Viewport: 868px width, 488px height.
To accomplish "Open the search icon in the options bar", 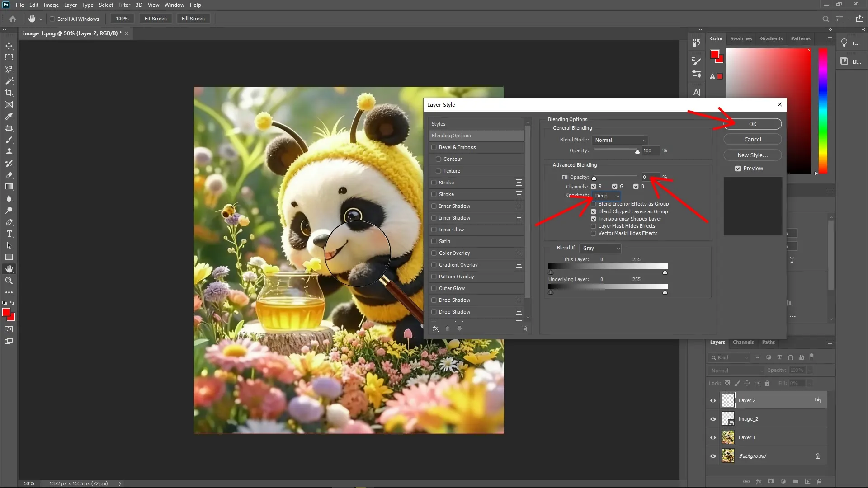I will [826, 19].
